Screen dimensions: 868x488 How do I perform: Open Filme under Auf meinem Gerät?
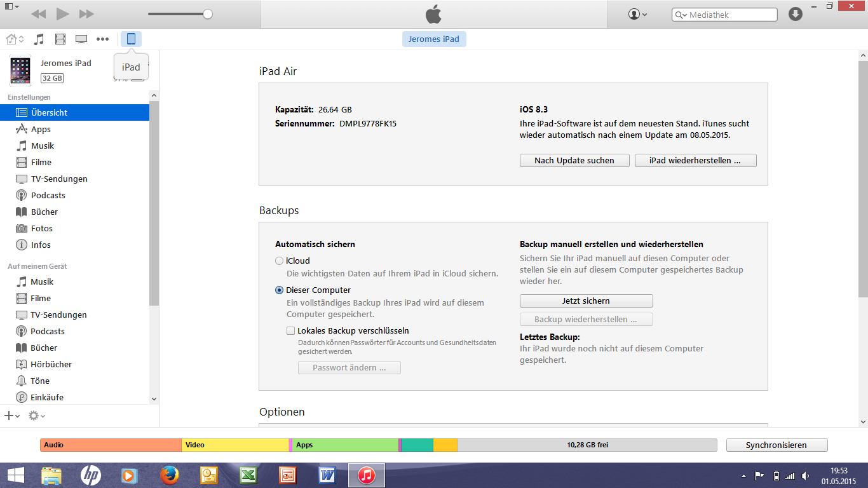(x=75, y=298)
